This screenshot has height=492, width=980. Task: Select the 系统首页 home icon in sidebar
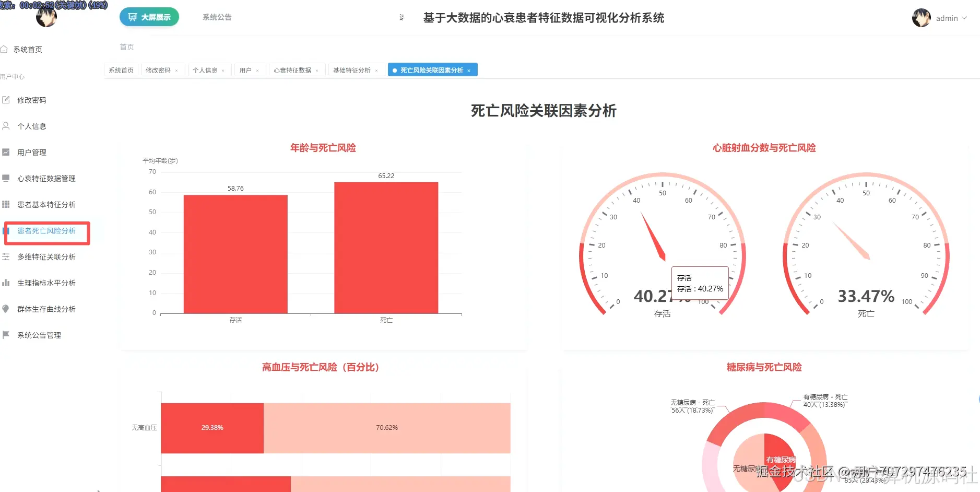pyautogui.click(x=6, y=49)
